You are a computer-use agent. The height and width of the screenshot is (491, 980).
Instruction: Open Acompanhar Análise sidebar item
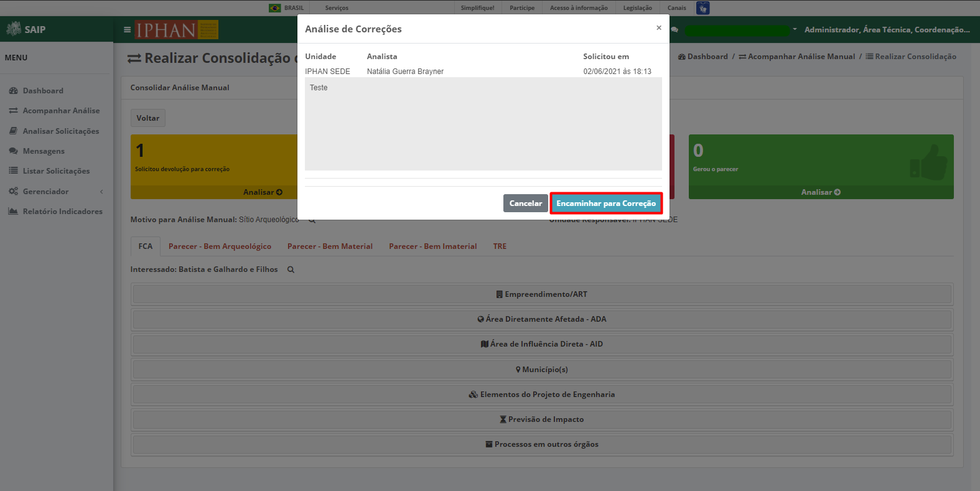tap(61, 111)
